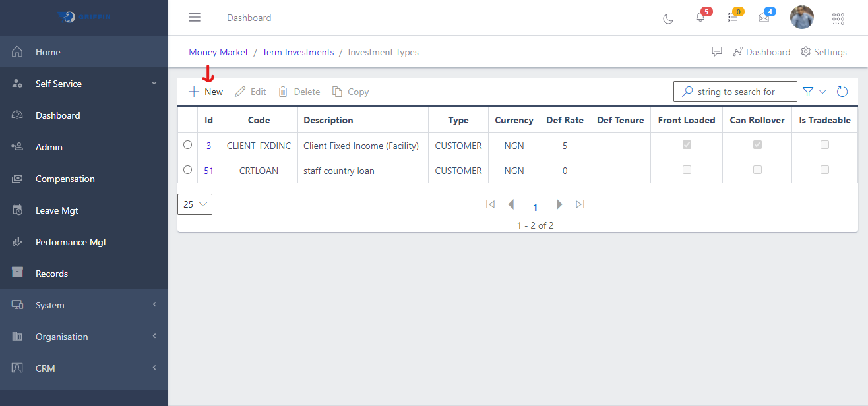The height and width of the screenshot is (406, 868).
Task: Open the page size dropdown showing 25
Action: [x=195, y=204]
